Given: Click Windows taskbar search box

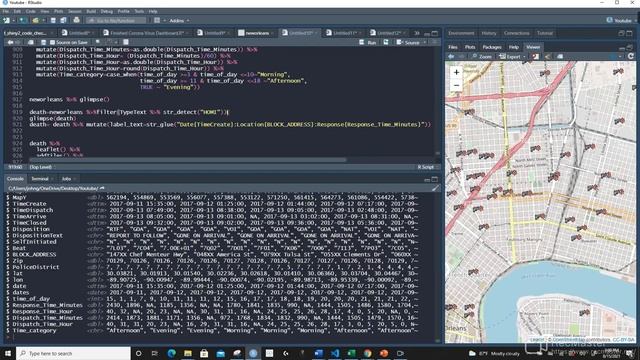Looking at the screenshot, I should [x=73, y=353].
